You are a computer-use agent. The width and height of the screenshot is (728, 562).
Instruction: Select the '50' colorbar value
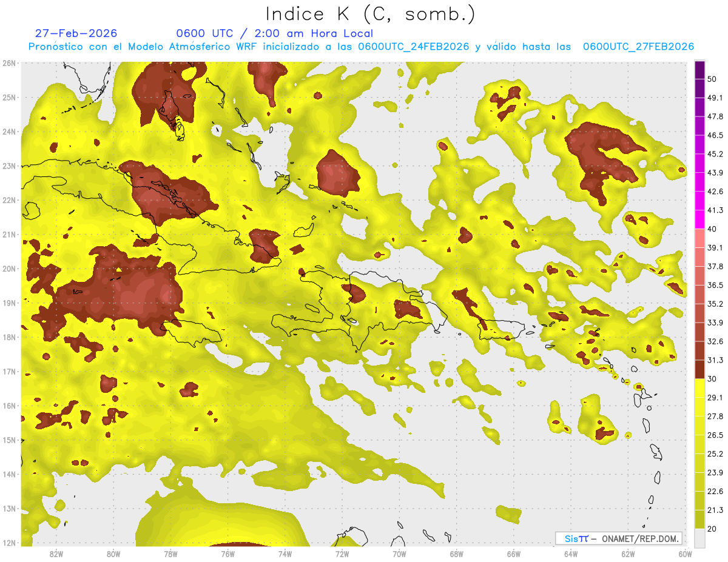pyautogui.click(x=712, y=79)
